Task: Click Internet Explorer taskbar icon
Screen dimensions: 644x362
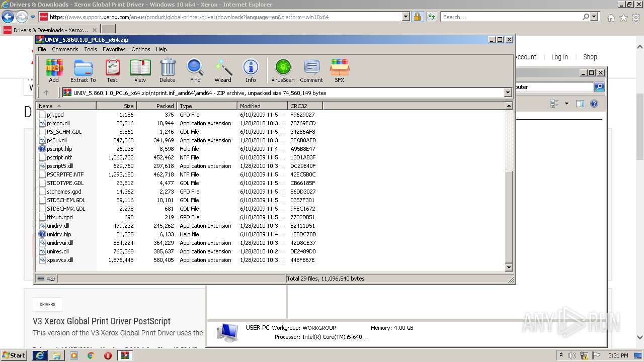Action: pos(39,355)
